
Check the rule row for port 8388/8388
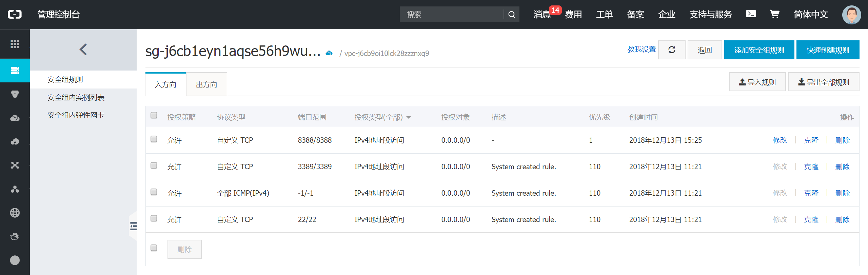pyautogui.click(x=154, y=139)
